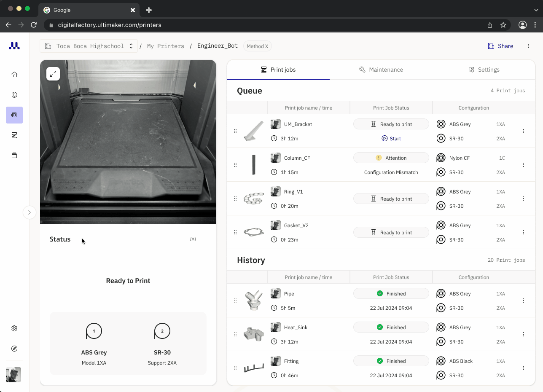The height and width of the screenshot is (392, 543).
Task: Select the highlighted Printers icon in sidebar
Action: click(x=14, y=115)
